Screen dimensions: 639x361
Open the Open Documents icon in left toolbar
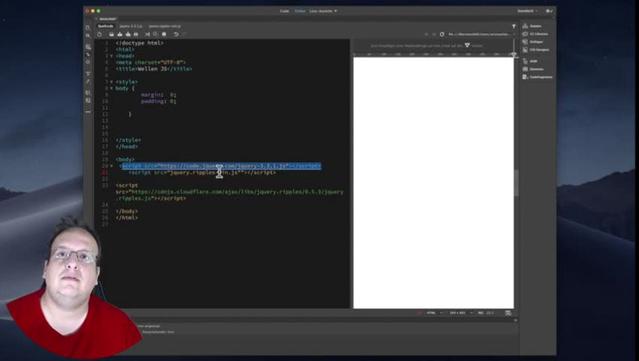coord(88,28)
